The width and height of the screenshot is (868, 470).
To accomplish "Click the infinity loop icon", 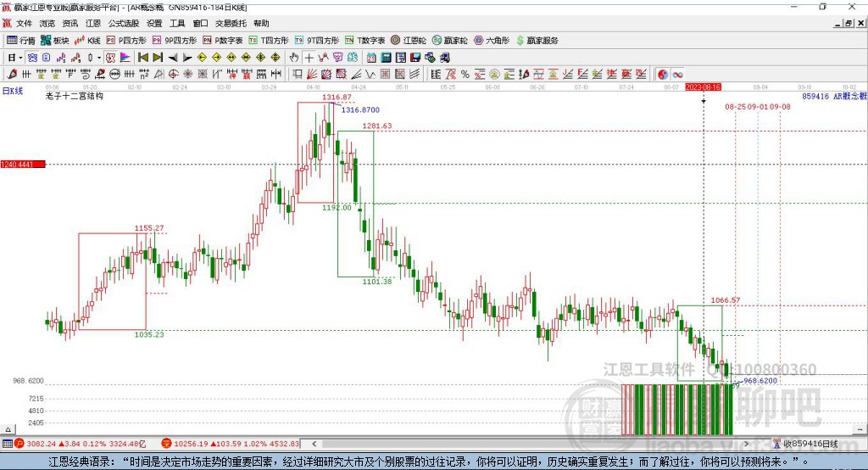I will tap(677, 75).
